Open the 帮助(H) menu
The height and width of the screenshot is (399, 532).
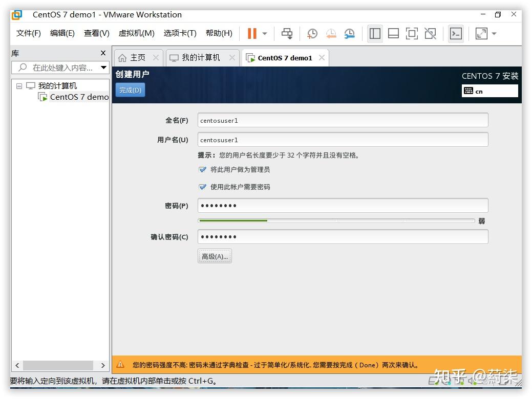point(219,33)
